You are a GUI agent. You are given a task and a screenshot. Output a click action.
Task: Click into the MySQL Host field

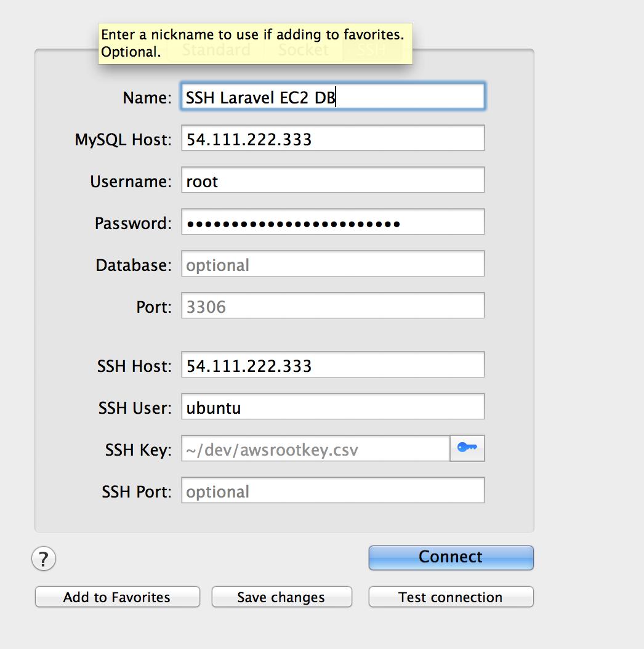(332, 139)
